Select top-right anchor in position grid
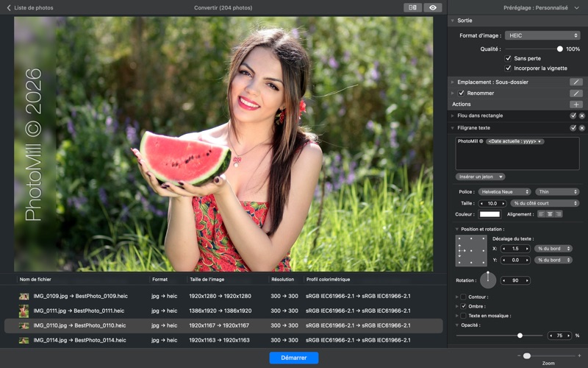Viewport: 588px width, 368px height. [483, 238]
